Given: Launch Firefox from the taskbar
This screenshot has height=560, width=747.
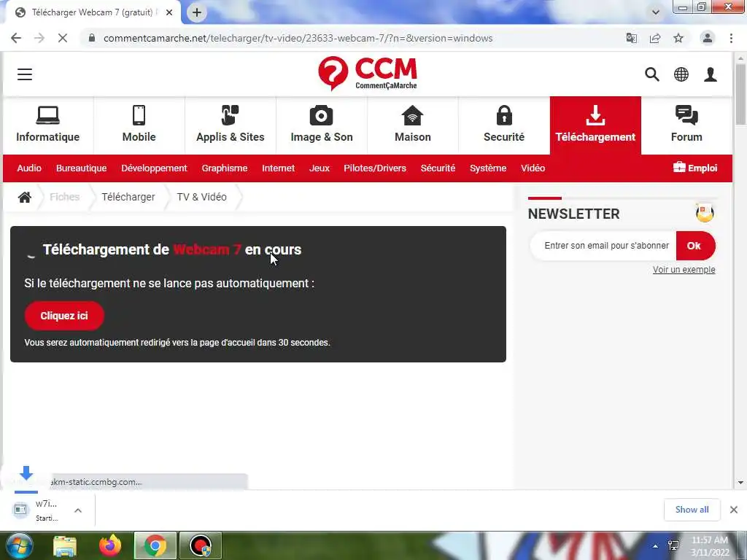Looking at the screenshot, I should [x=110, y=545].
